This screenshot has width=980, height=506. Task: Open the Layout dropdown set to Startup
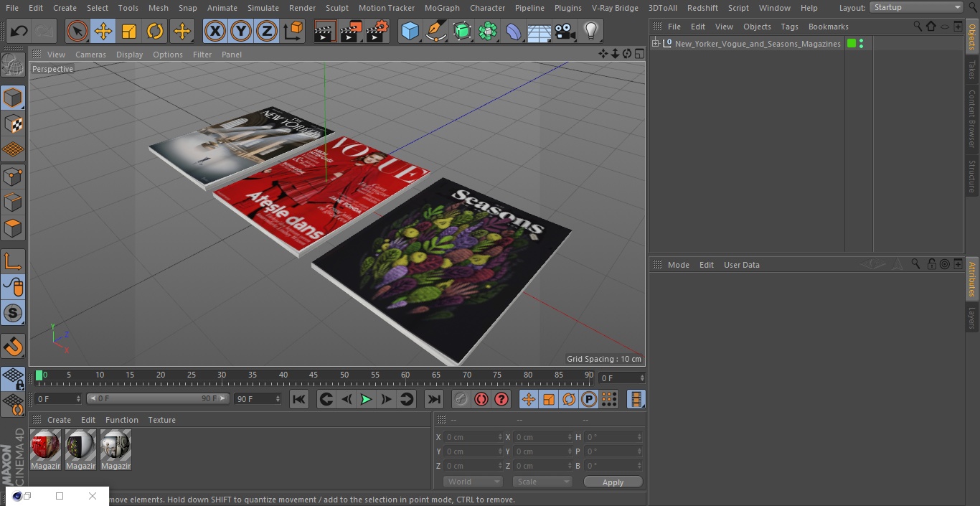coord(917,7)
